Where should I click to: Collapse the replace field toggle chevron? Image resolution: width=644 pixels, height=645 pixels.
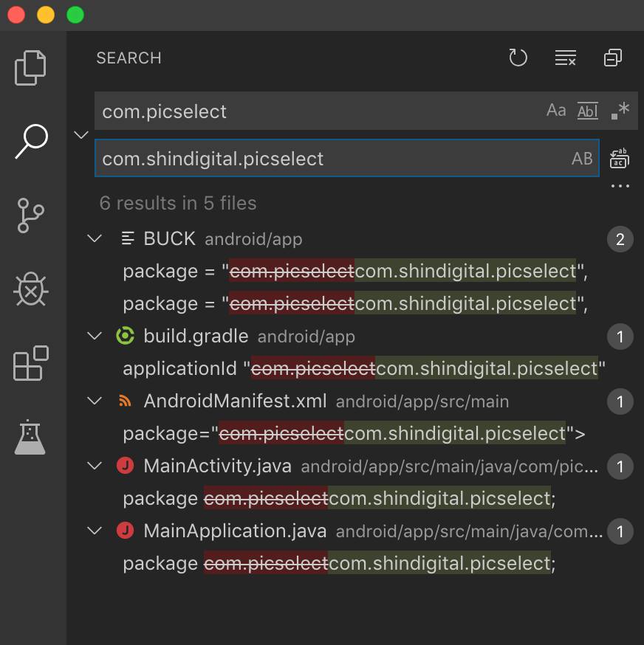tap(81, 134)
